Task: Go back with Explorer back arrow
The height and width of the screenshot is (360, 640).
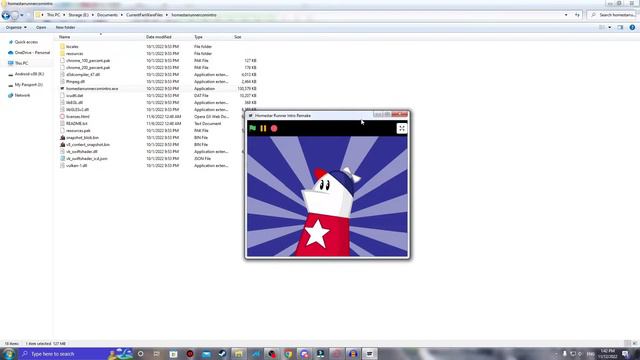Action: (x=6, y=15)
